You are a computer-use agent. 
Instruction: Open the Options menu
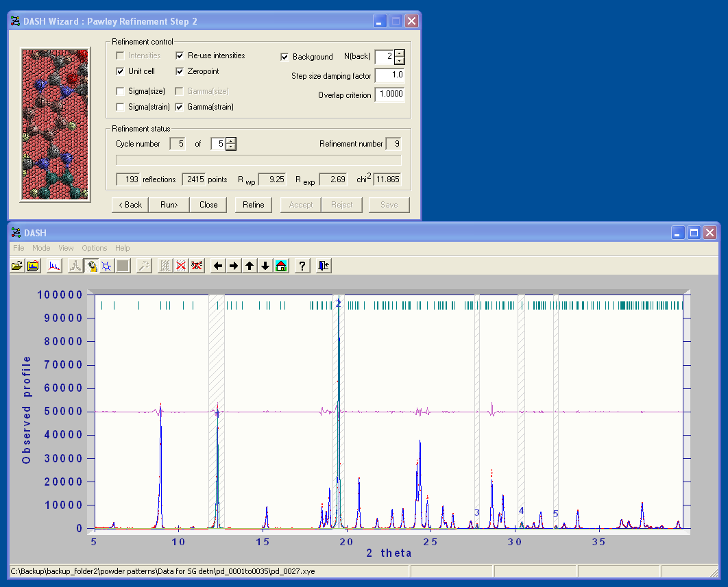(x=94, y=248)
